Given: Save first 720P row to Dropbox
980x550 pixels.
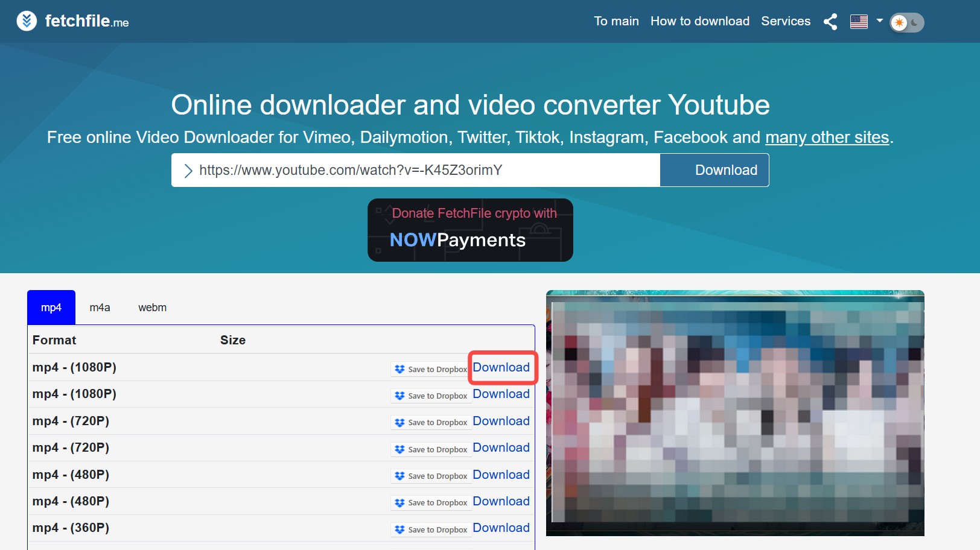Looking at the screenshot, I should [430, 422].
